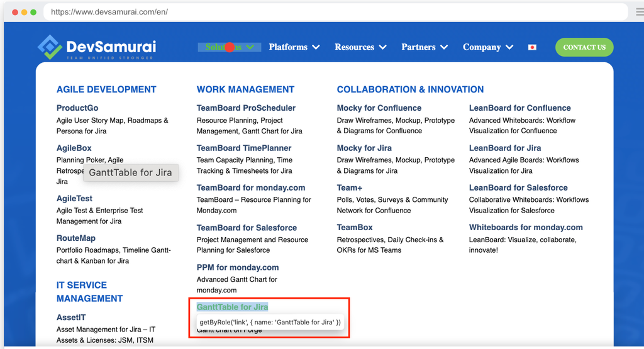
Task: Select the Japanese flag language icon
Action: click(532, 47)
